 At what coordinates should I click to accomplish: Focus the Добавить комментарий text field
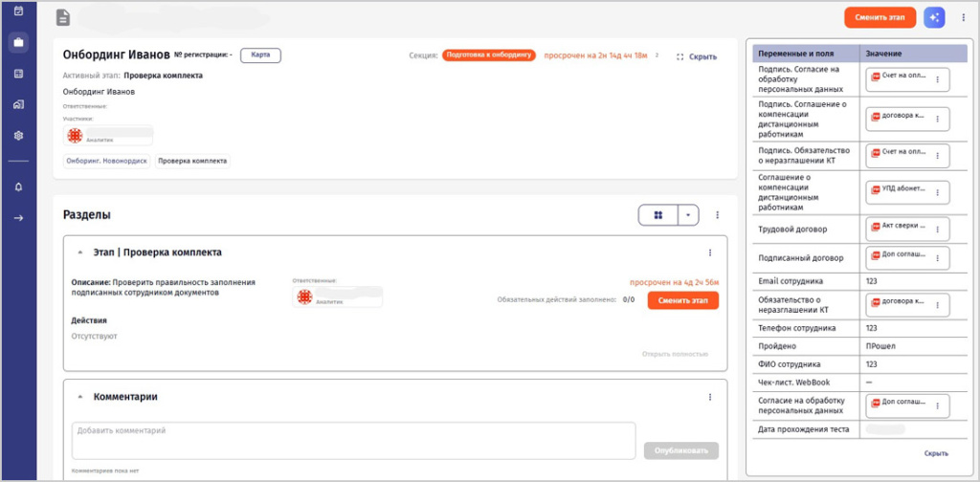pos(354,441)
